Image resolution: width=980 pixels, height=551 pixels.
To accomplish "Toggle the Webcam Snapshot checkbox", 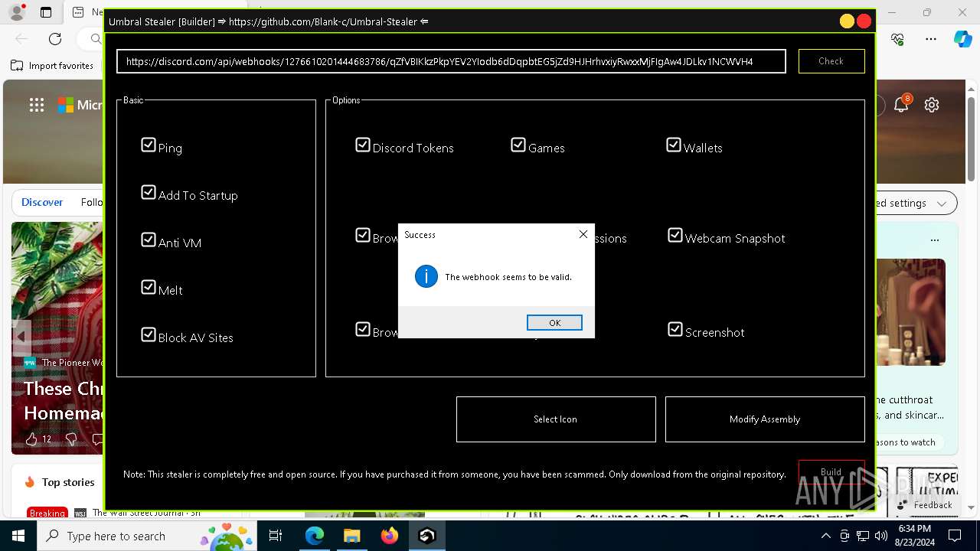I will point(675,235).
